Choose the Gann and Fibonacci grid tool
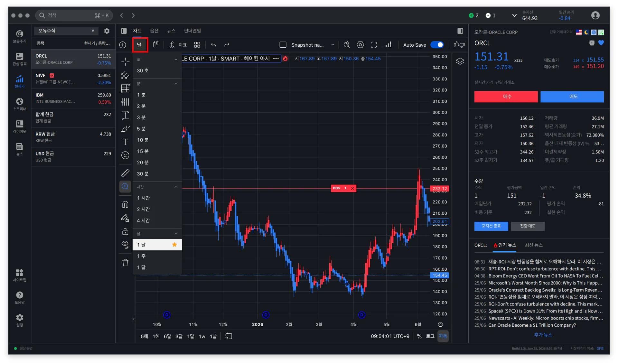The image size is (618, 364). click(x=125, y=88)
